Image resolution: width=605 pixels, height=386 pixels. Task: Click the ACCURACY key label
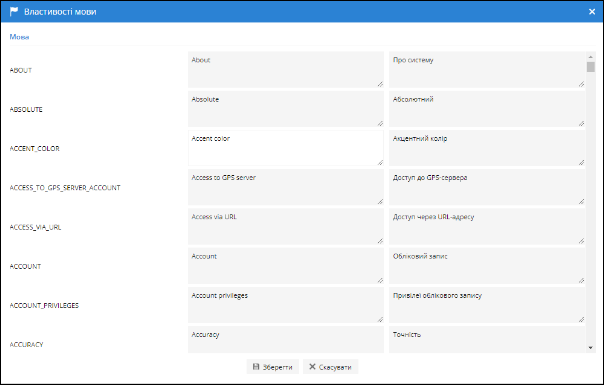[x=26, y=344]
